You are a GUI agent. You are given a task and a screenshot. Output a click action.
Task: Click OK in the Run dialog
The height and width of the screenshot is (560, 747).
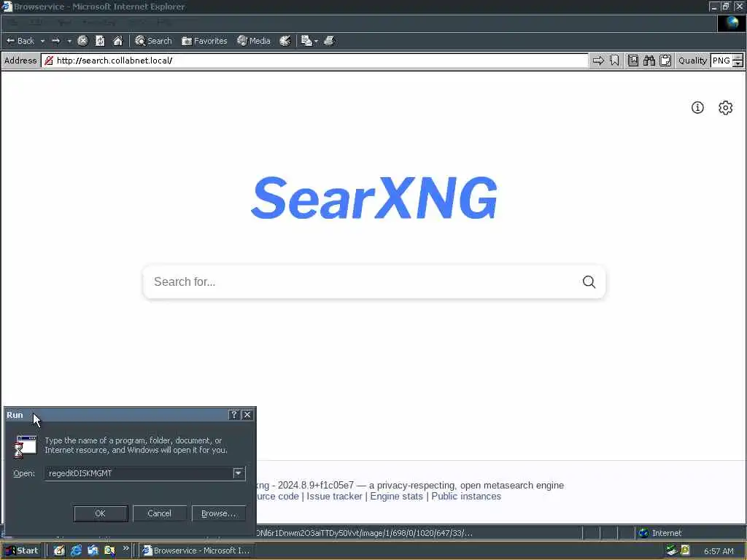click(x=101, y=513)
